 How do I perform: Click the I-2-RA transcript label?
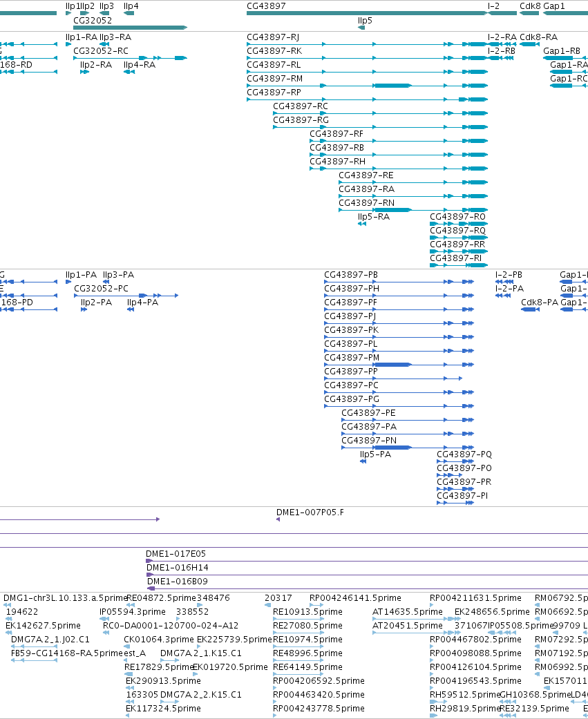502,37
